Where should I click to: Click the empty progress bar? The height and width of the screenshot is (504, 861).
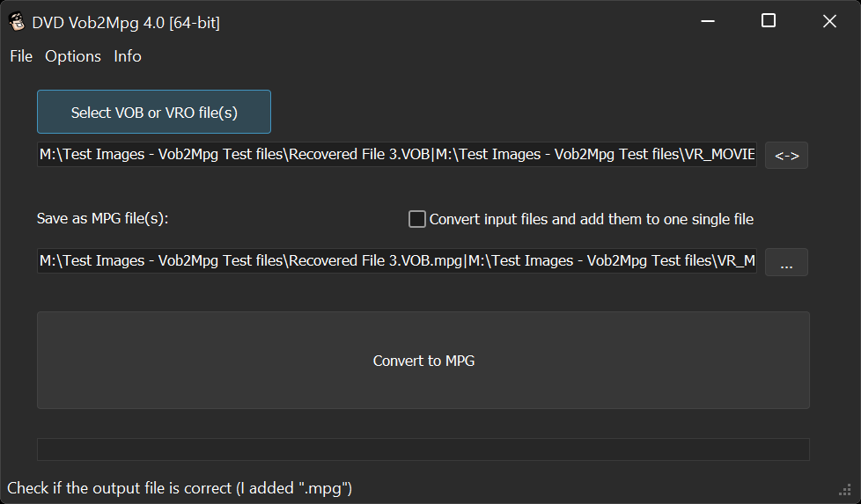tap(423, 449)
